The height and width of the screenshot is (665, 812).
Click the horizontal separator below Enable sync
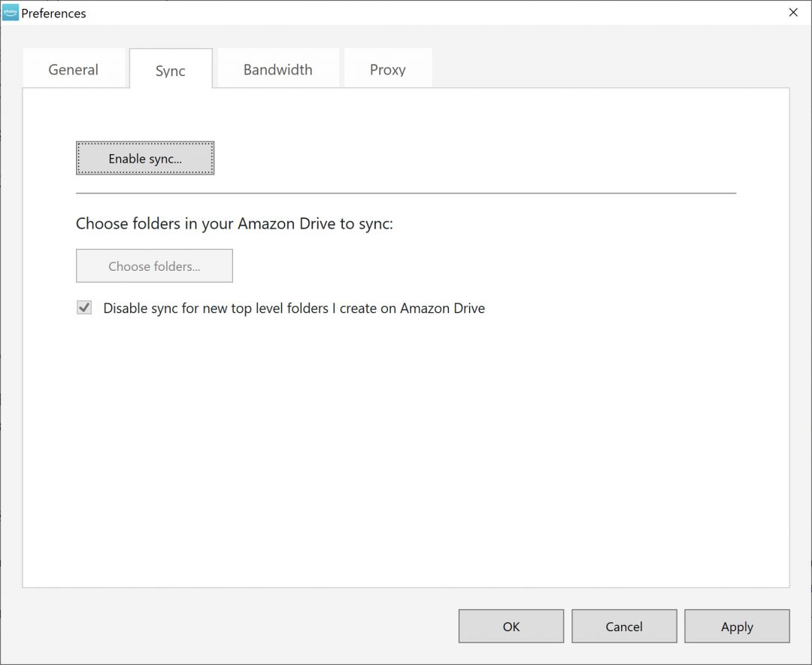(x=406, y=193)
